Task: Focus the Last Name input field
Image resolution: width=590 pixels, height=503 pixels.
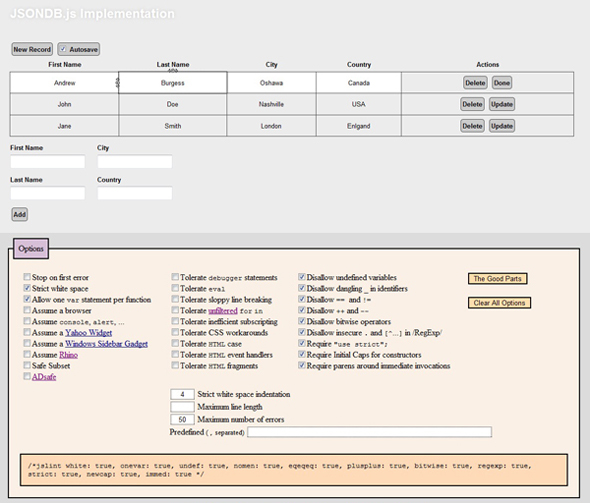Action: [48, 193]
